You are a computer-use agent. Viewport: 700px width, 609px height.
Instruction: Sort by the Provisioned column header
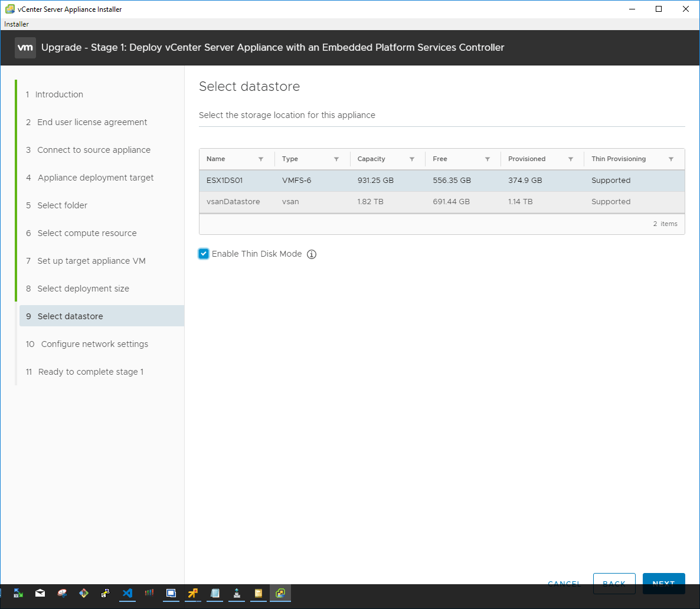(527, 159)
